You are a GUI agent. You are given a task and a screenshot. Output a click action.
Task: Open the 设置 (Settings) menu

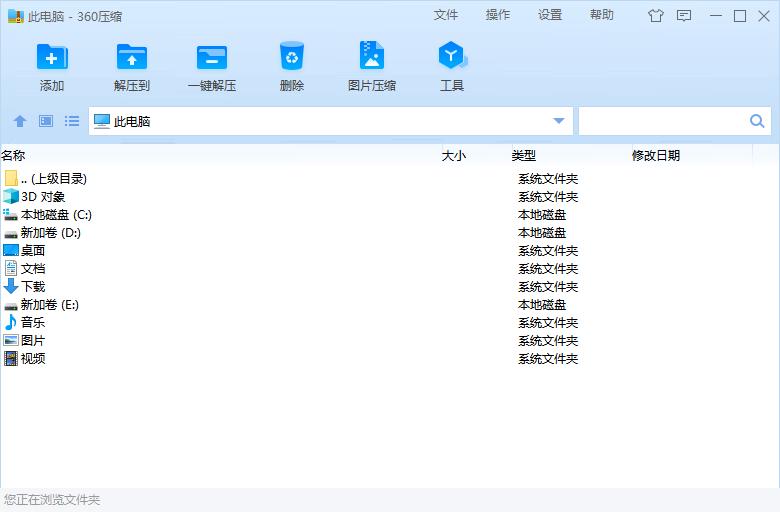tap(550, 15)
